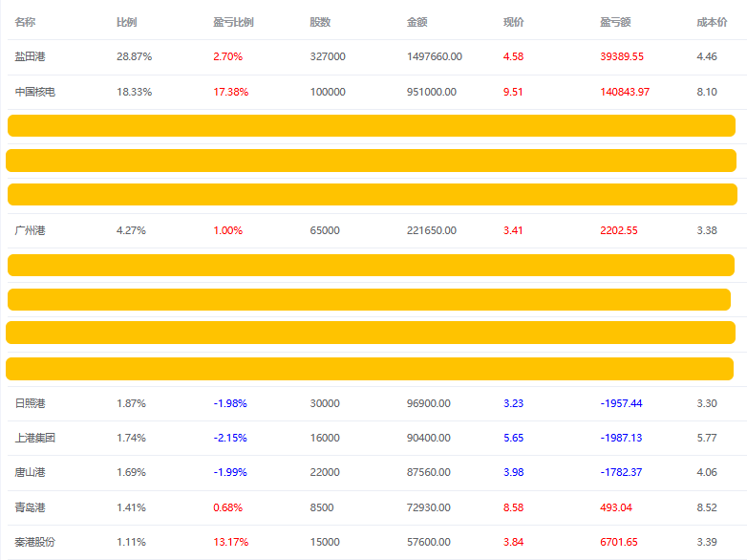Click the -1782.37 loss amount
Viewport: 747px width, 560px height.
[x=621, y=472]
